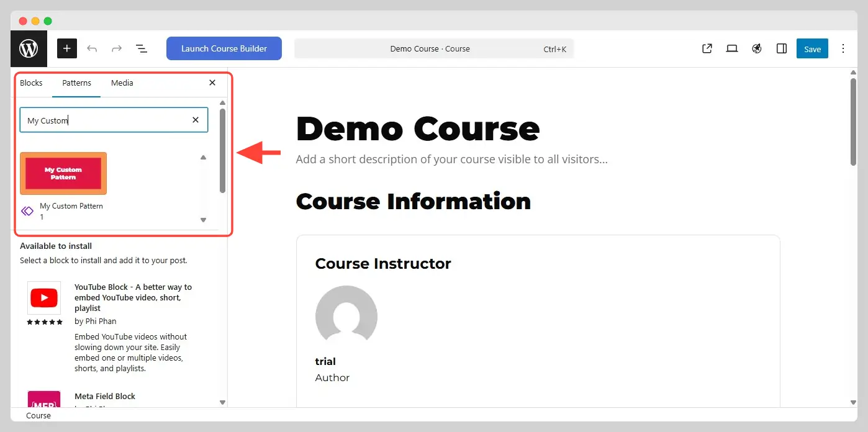
Task: Open the device preview laptop icon
Action: coord(732,48)
